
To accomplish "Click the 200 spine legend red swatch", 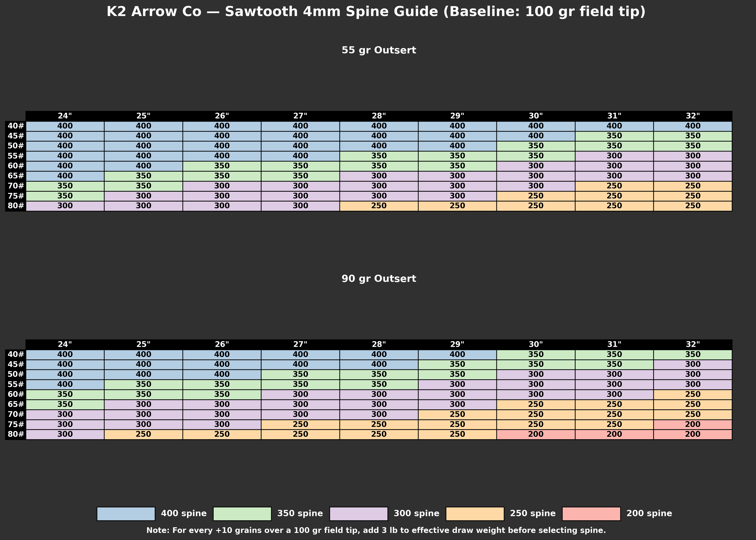I will click(x=591, y=514).
